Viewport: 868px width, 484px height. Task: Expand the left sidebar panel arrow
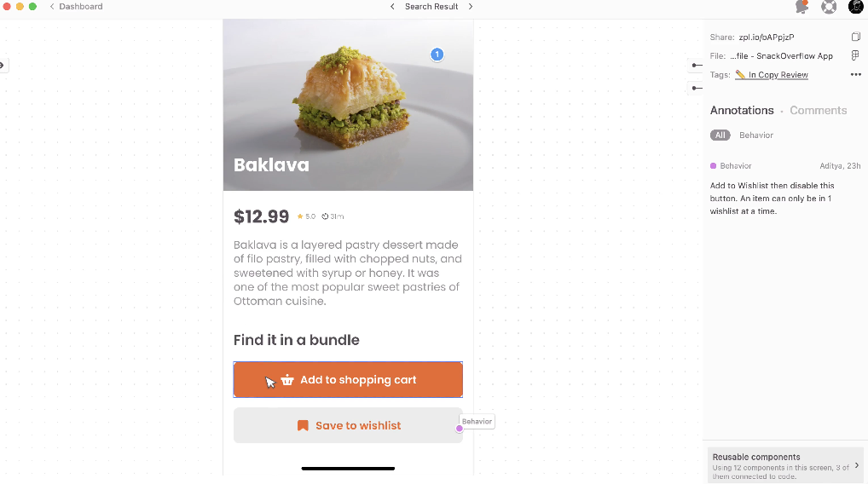3,65
